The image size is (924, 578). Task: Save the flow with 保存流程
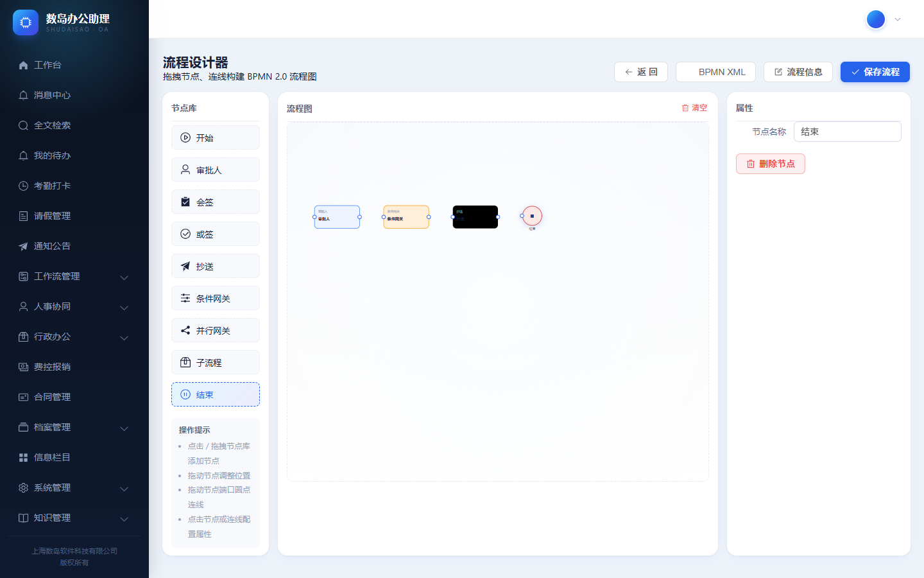pyautogui.click(x=875, y=72)
